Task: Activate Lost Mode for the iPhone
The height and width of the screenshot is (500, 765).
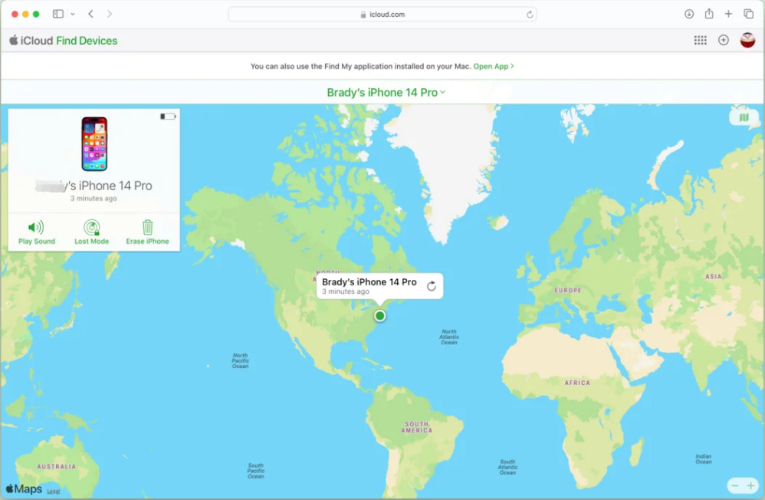Action: click(92, 232)
